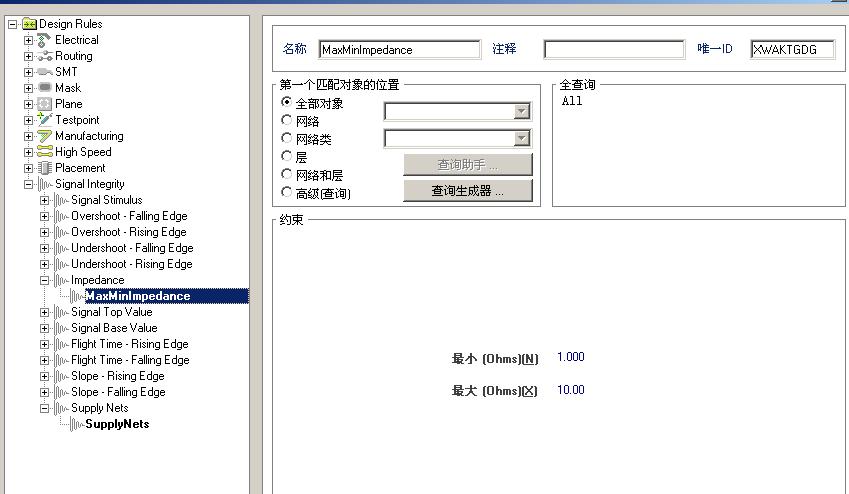This screenshot has width=849, height=494.
Task: Click the Signal Base Value waveform icon
Action: (61, 328)
